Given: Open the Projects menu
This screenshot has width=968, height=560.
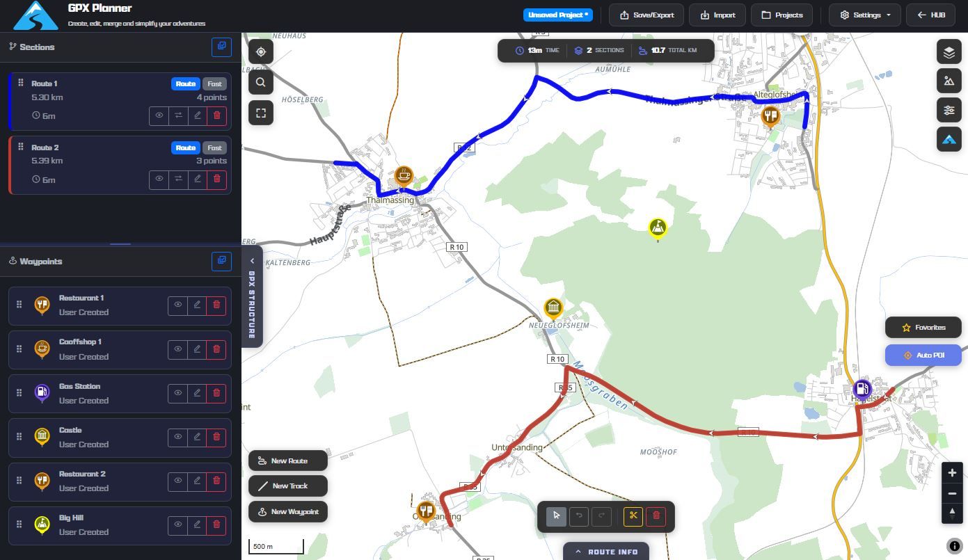Looking at the screenshot, I should coord(781,15).
